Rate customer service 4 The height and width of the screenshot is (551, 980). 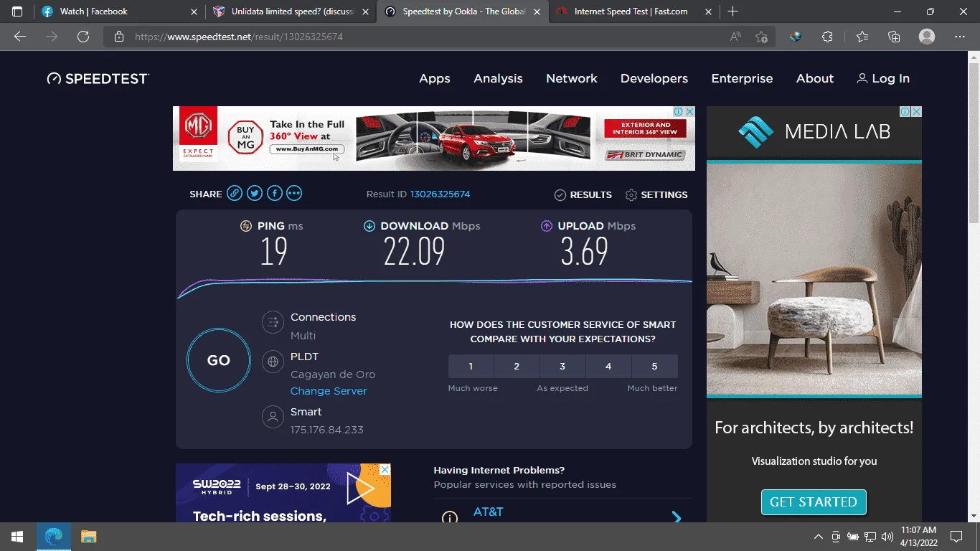click(x=608, y=366)
